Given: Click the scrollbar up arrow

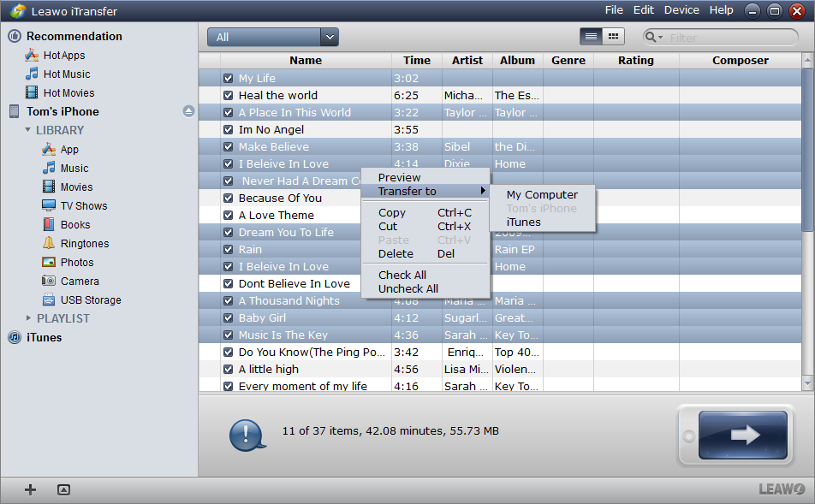Looking at the screenshot, I should point(807,60).
